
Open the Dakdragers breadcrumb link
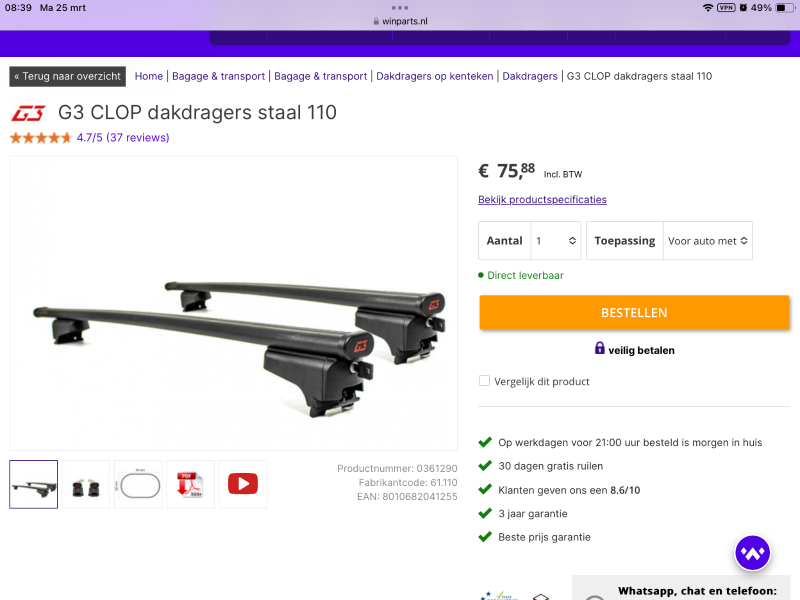530,76
